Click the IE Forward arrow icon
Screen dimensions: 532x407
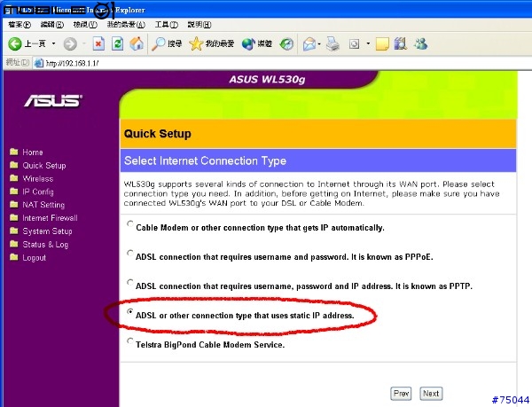[x=70, y=43]
